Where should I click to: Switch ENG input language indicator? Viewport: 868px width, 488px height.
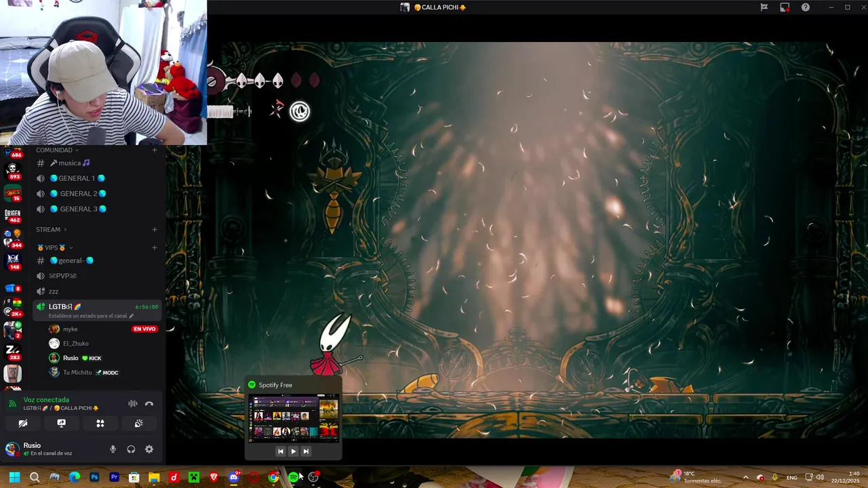[x=791, y=477]
